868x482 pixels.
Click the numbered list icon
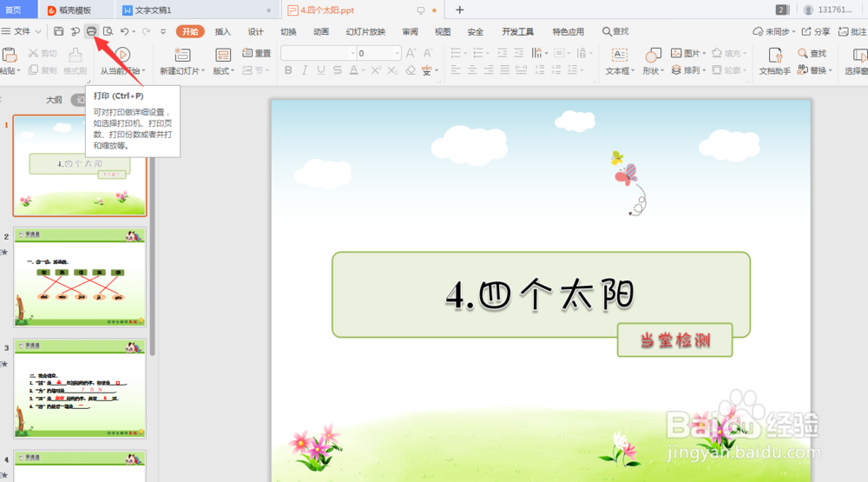tap(478, 53)
